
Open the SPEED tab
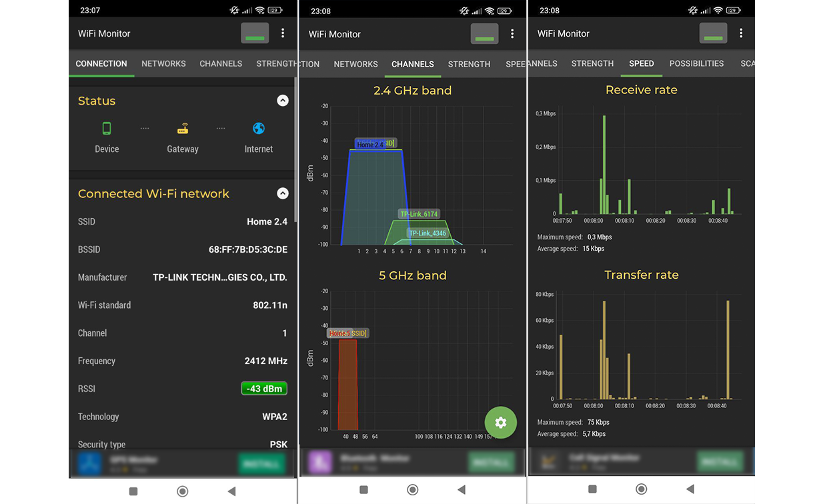click(641, 63)
